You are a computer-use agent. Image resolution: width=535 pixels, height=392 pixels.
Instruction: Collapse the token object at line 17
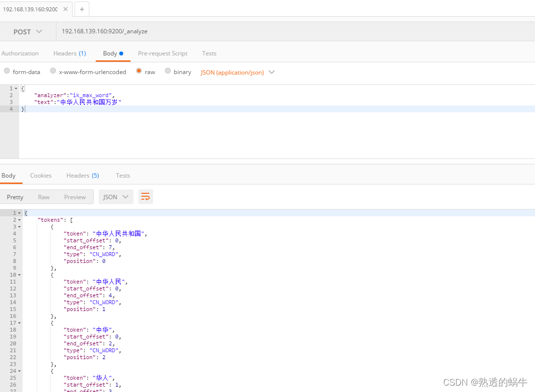pyautogui.click(x=19, y=323)
